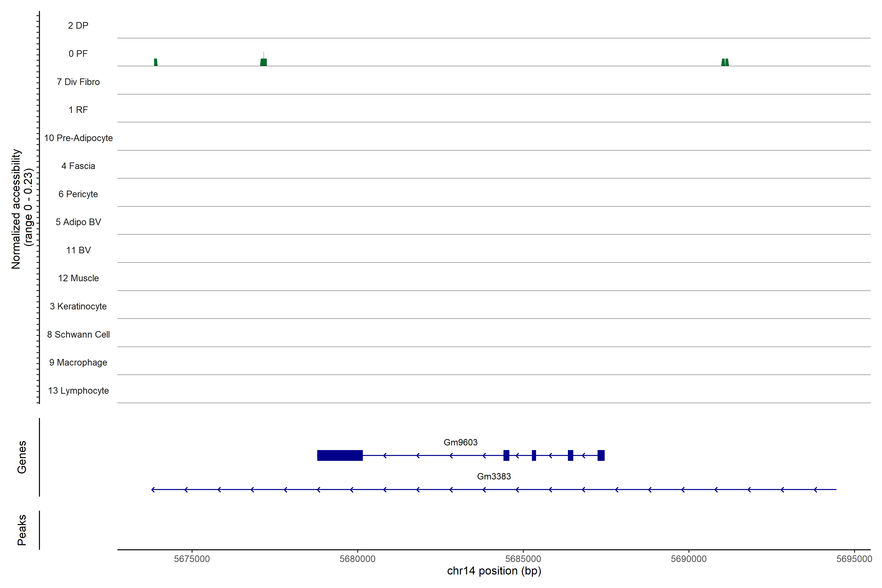Image resolution: width=882 pixels, height=588 pixels.
Task: Click the rightmost double green PF peak
Action: click(x=725, y=62)
